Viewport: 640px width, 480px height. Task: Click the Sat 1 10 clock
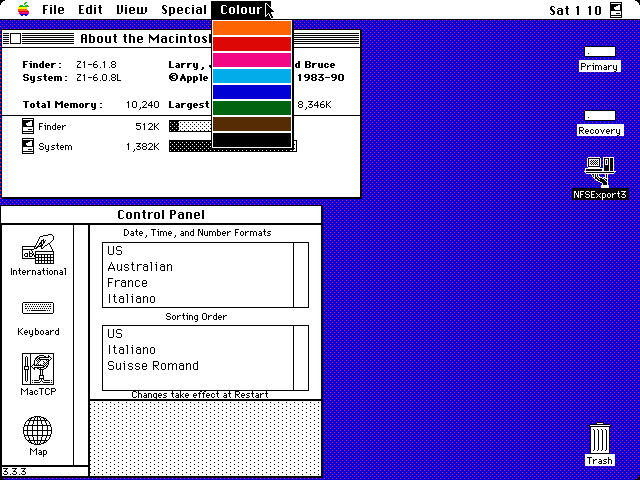pos(575,10)
